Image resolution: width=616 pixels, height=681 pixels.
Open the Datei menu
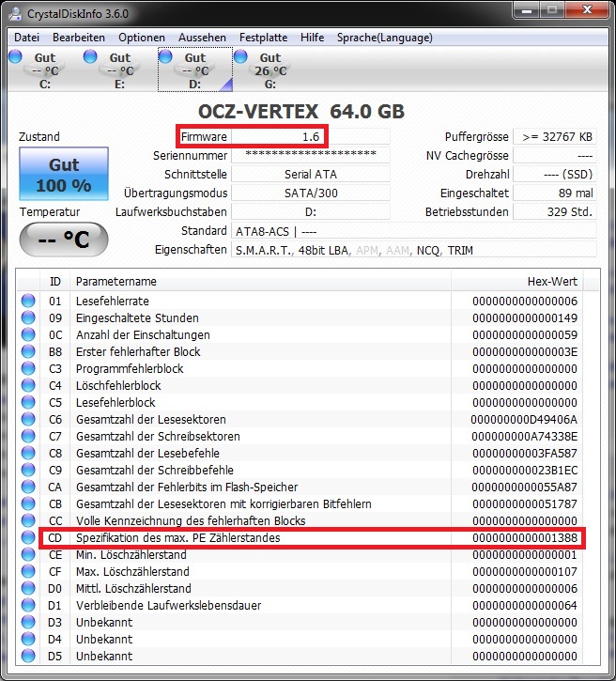(26, 38)
